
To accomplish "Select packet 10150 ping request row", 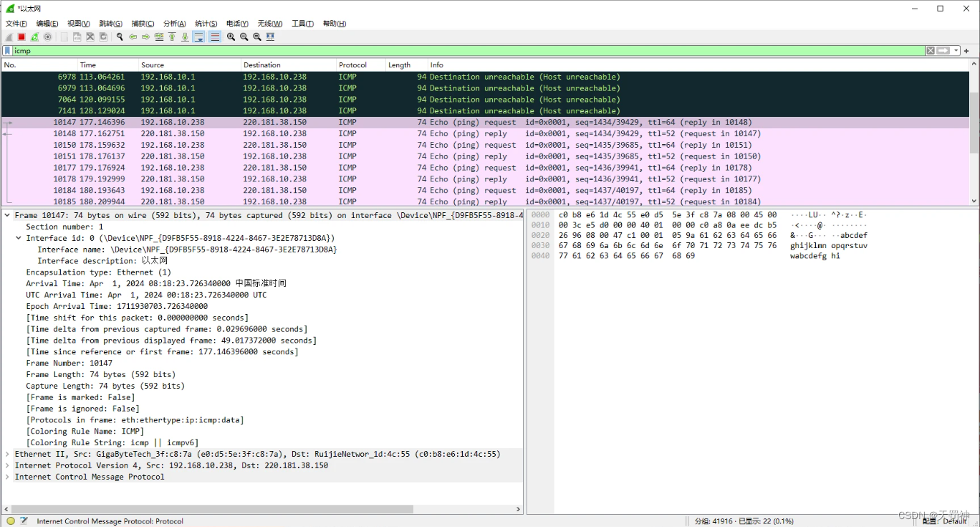I will point(485,145).
